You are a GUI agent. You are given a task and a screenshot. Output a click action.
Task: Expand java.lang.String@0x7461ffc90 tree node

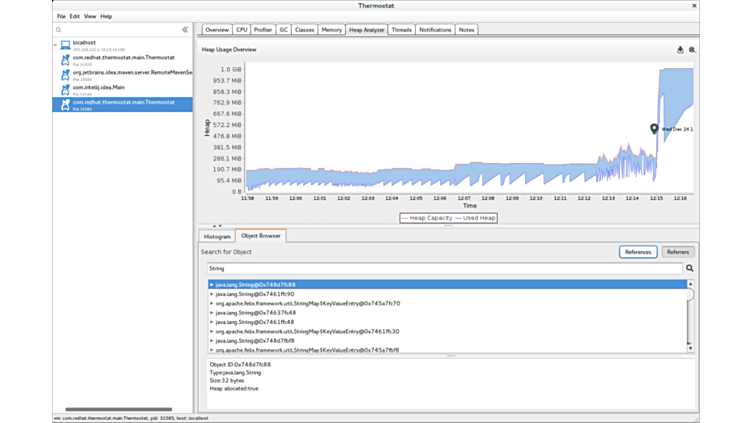click(x=212, y=294)
